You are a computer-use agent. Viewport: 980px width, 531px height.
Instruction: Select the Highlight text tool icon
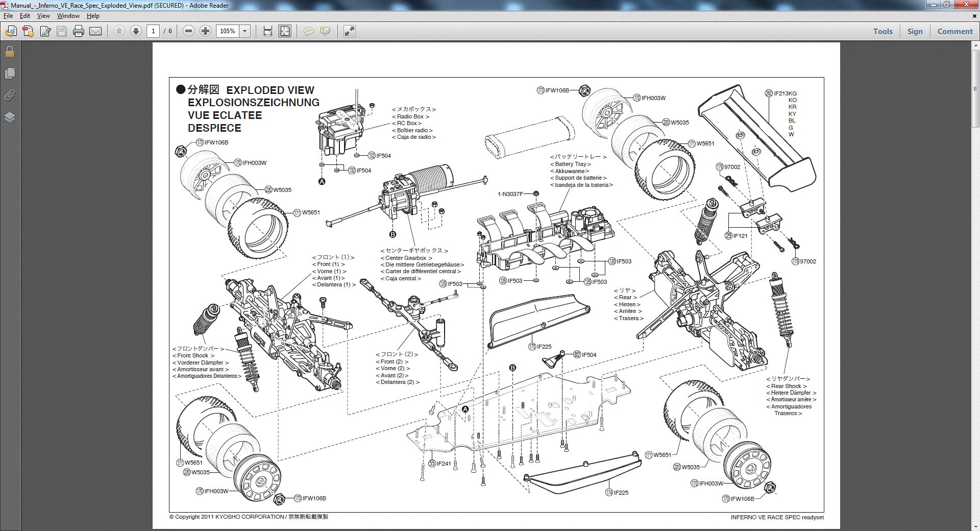(325, 31)
